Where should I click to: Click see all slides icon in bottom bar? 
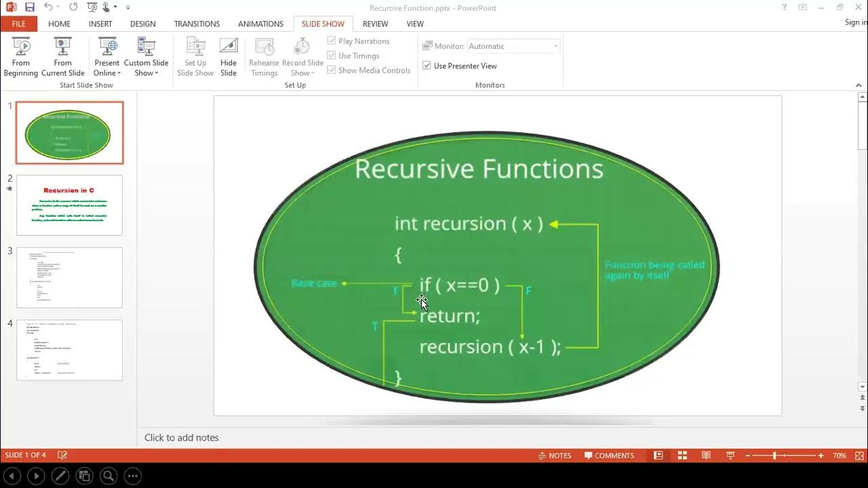point(84,476)
